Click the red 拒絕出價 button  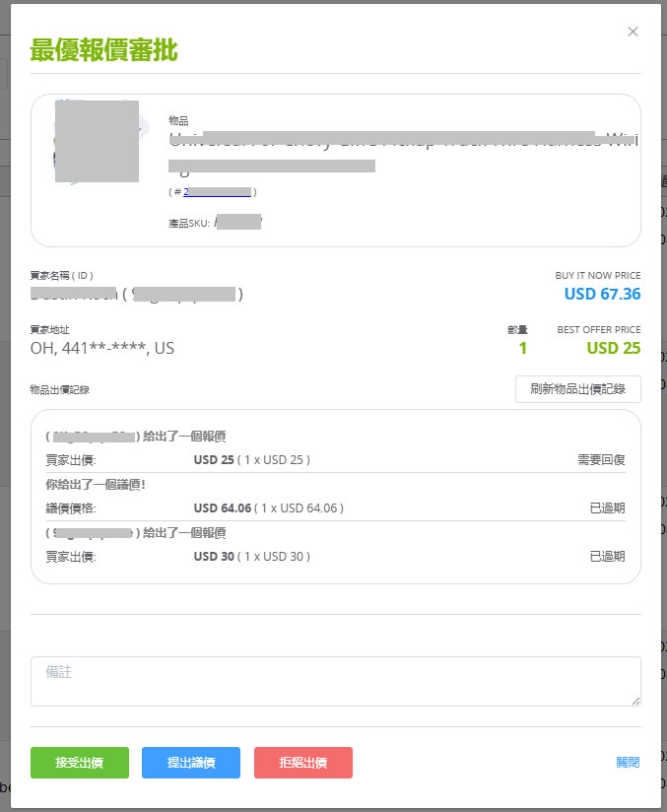[302, 763]
